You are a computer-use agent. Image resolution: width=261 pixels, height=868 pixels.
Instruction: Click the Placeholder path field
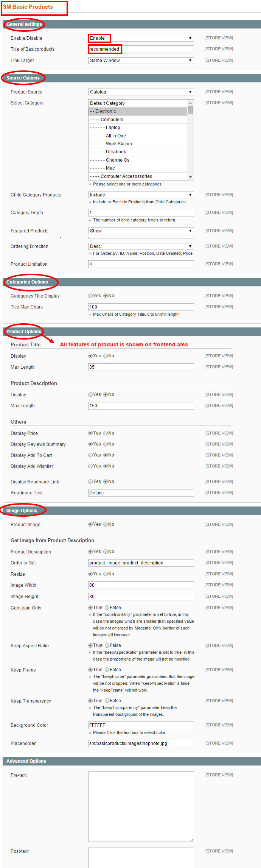(x=141, y=743)
